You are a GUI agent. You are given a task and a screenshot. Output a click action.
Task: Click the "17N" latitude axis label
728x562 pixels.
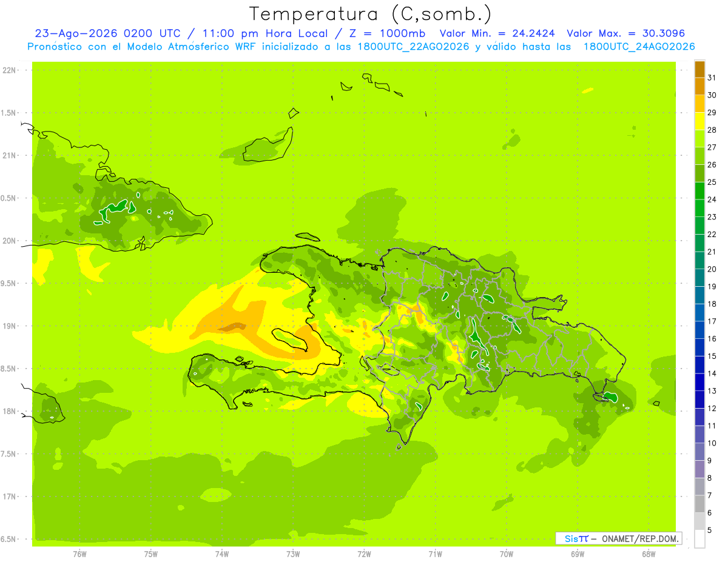(x=8, y=497)
